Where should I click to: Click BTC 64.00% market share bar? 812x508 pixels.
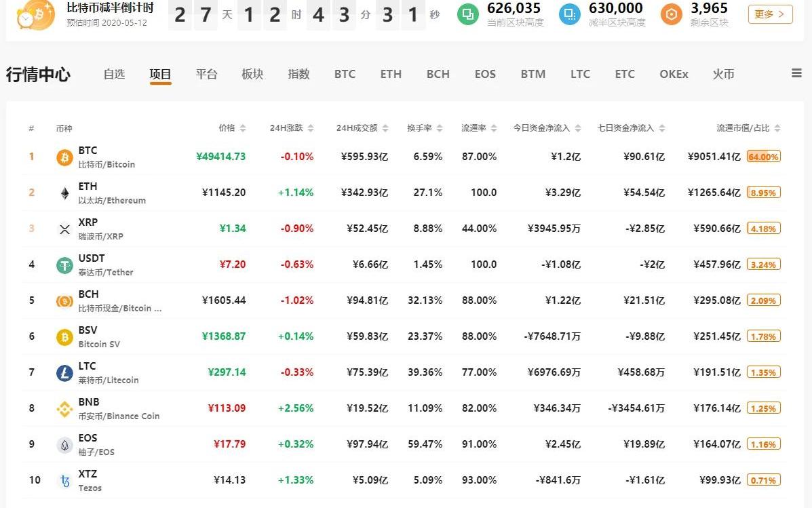point(763,157)
